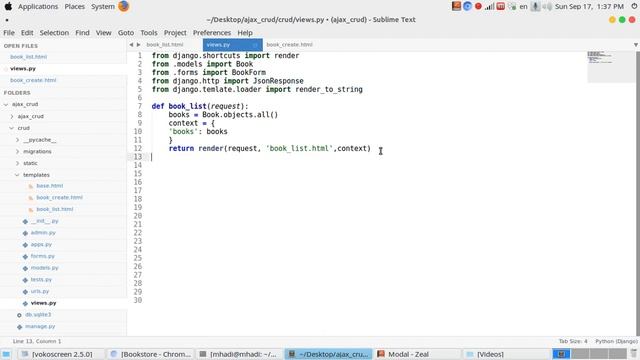The width and height of the screenshot is (640, 360).
Task: Switch to the book_create.html editor tab
Action: pyautogui.click(x=289, y=44)
